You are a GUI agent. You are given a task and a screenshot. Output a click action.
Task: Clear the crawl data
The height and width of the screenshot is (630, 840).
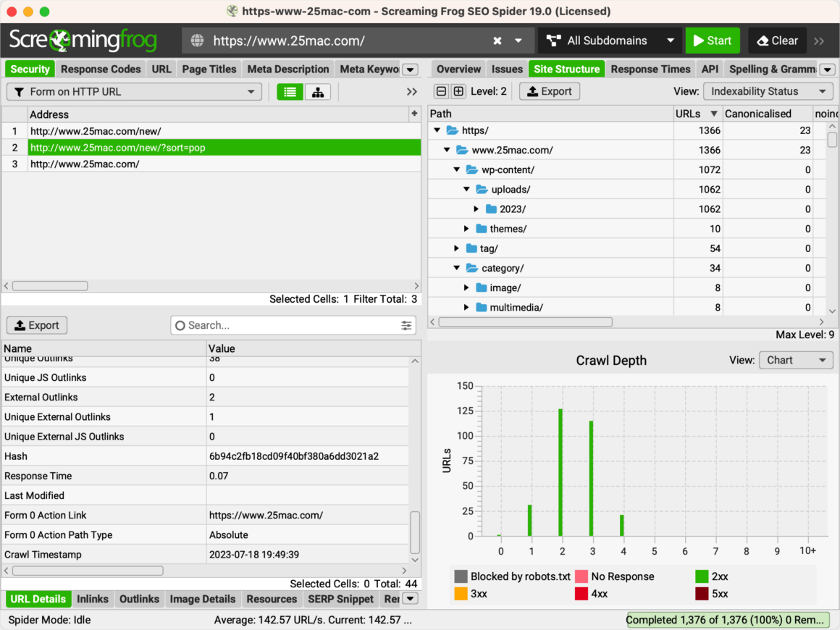pyautogui.click(x=777, y=41)
